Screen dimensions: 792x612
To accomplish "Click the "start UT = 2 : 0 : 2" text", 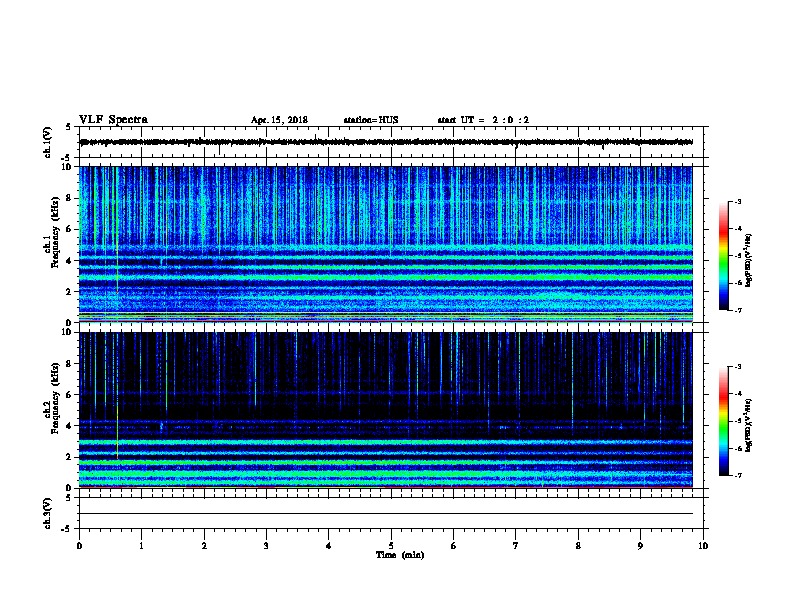I will tap(483, 120).
